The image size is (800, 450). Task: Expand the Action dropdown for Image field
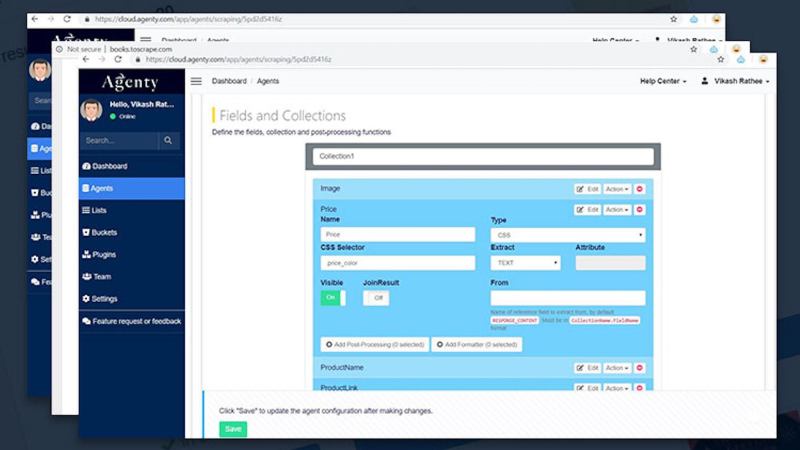pyautogui.click(x=616, y=188)
